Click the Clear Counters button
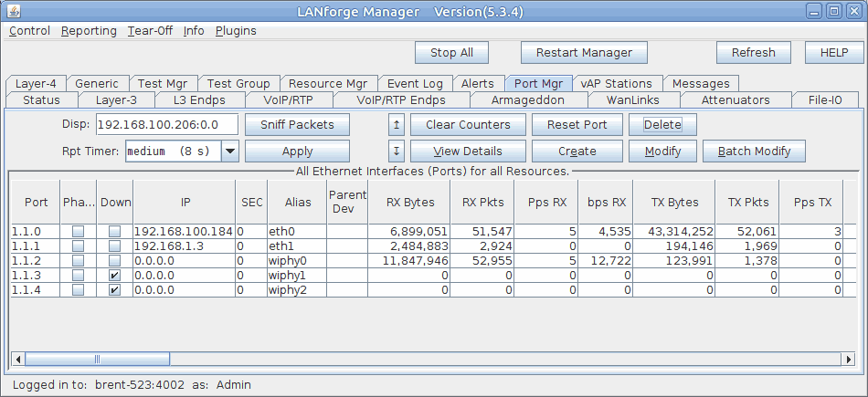 coord(467,124)
